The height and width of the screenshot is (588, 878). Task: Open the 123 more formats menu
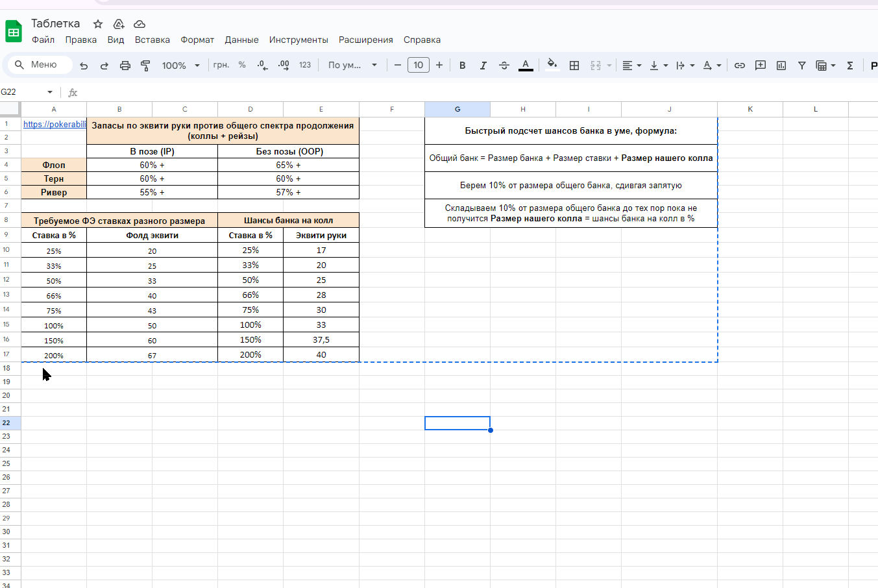coord(305,65)
